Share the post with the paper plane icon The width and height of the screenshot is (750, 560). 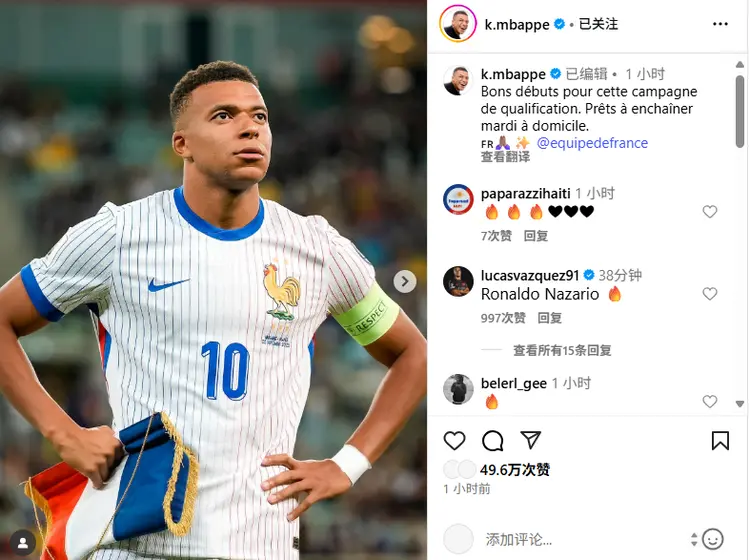click(x=530, y=440)
